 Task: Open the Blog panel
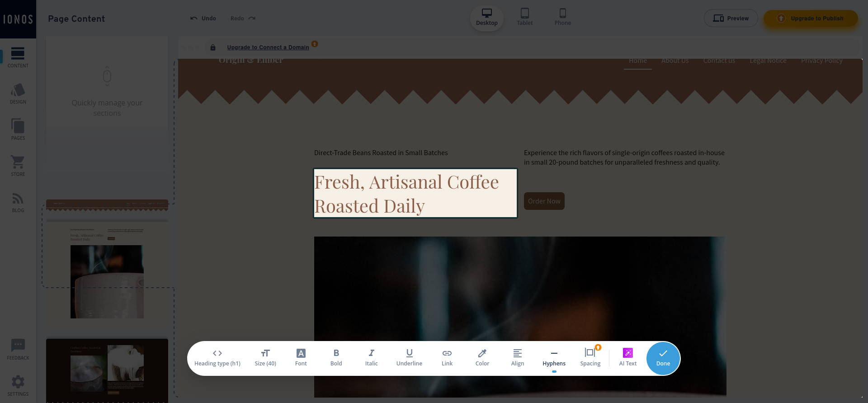click(x=18, y=202)
